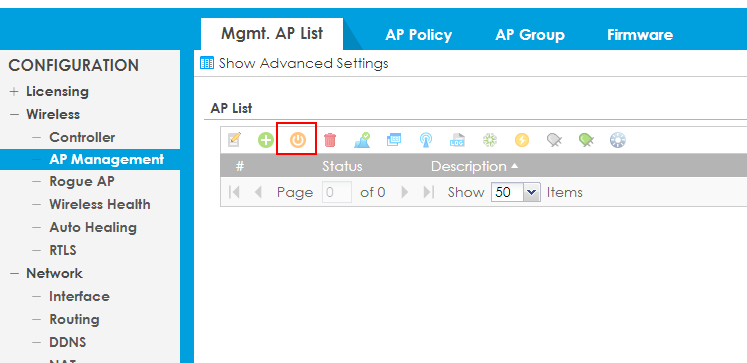Click the orange power Reboot icon
The width and height of the screenshot is (747, 363).
click(x=298, y=140)
